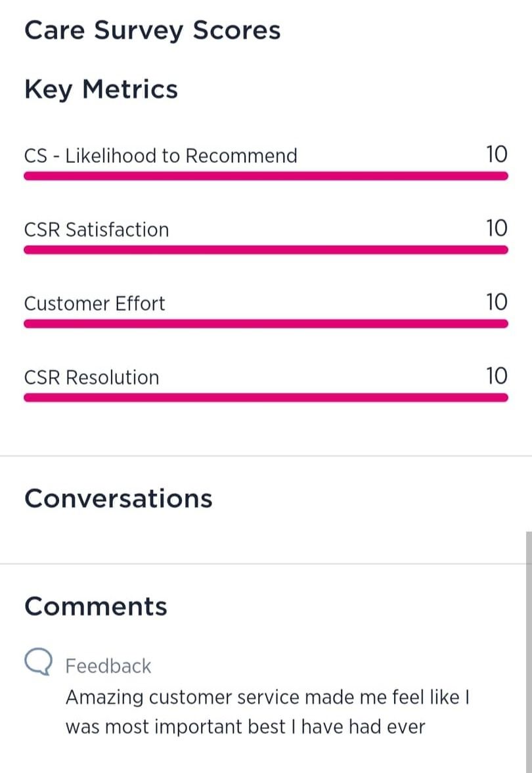Click the CSR Resolution metric label
Image resolution: width=532 pixels, height=773 pixels.
pyautogui.click(x=92, y=378)
